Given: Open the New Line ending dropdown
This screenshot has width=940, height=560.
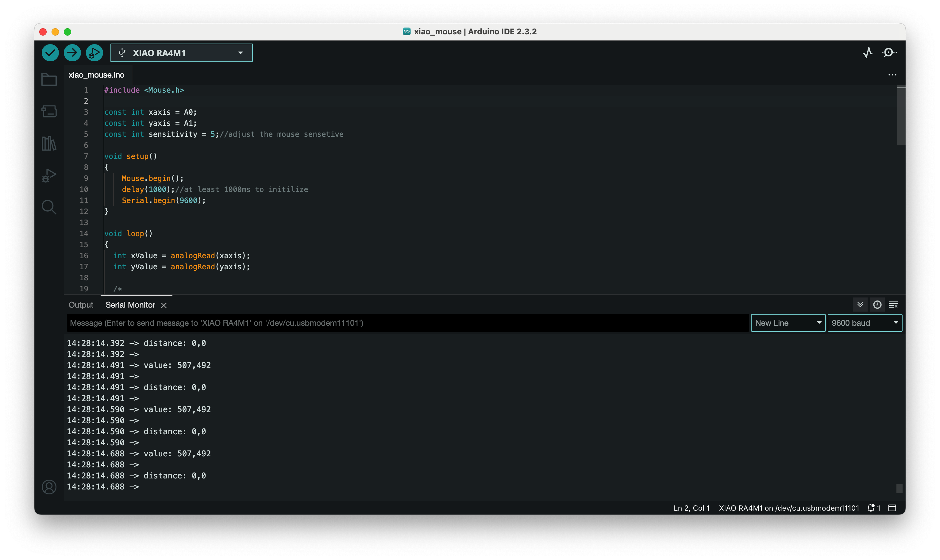Looking at the screenshot, I should [788, 323].
